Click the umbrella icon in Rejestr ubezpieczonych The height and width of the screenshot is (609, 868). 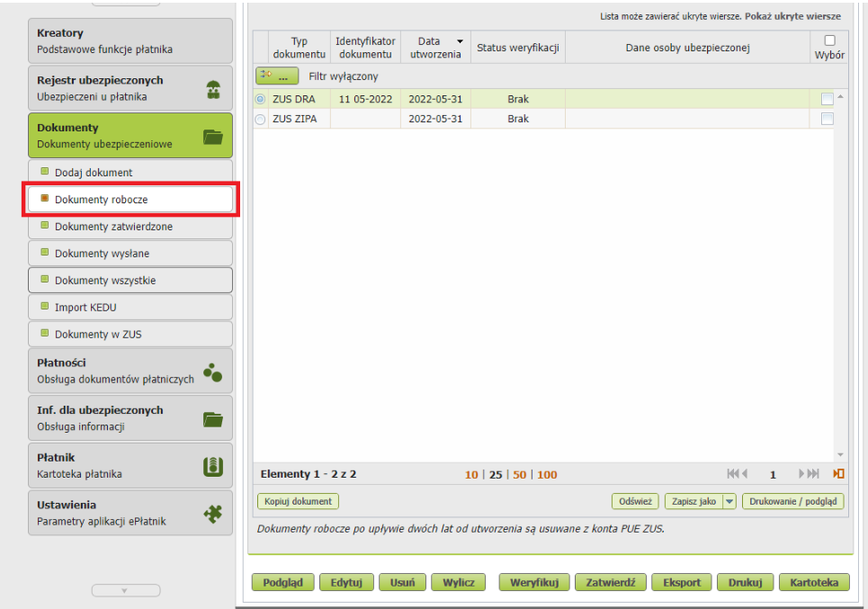click(213, 88)
